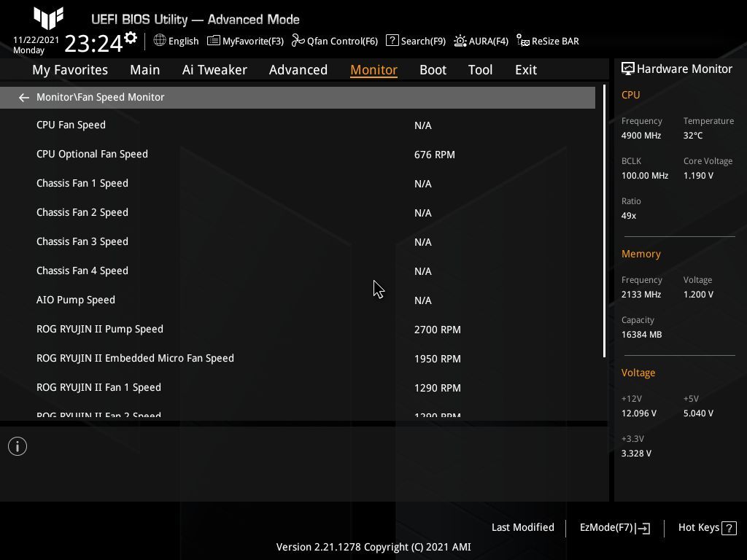Click the 49x ratio value
747x560 pixels.
pos(628,216)
